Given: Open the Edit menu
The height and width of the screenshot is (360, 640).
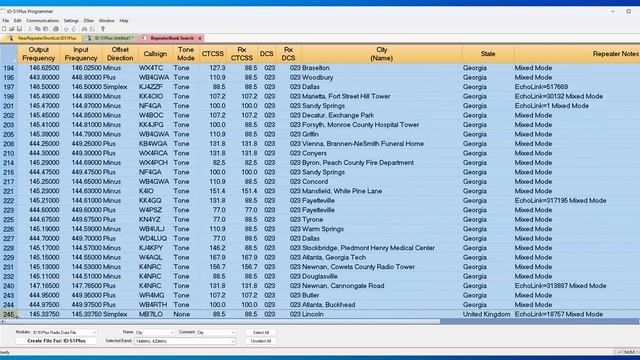Looking at the screenshot, I should coord(17,20).
